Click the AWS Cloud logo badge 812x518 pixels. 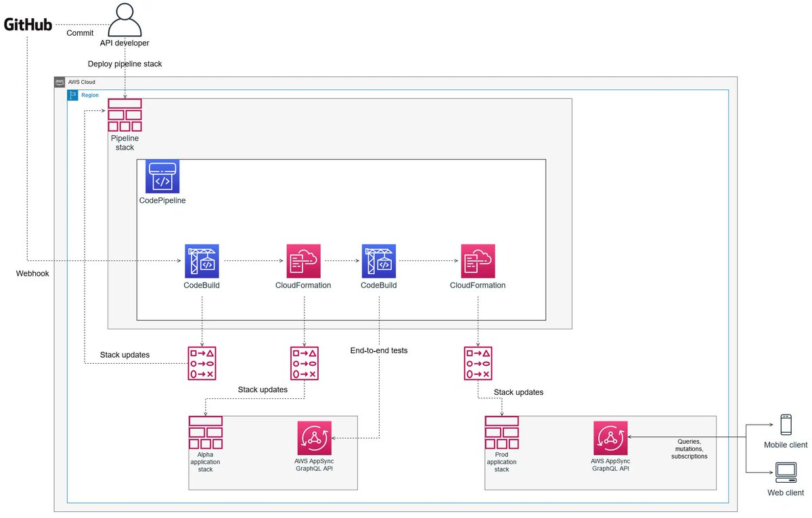(x=60, y=82)
